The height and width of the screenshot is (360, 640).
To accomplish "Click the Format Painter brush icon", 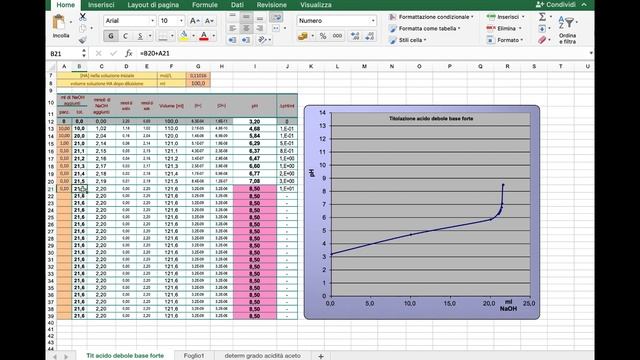I will [x=83, y=40].
